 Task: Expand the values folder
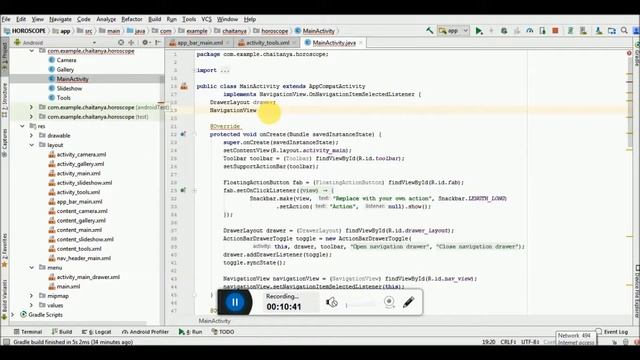pos(31,305)
